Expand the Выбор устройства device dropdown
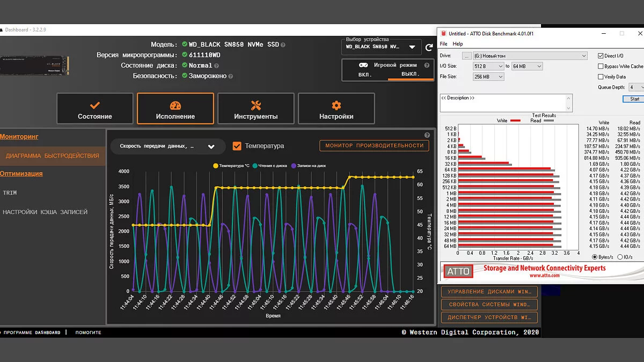The width and height of the screenshot is (644, 362). tap(412, 47)
